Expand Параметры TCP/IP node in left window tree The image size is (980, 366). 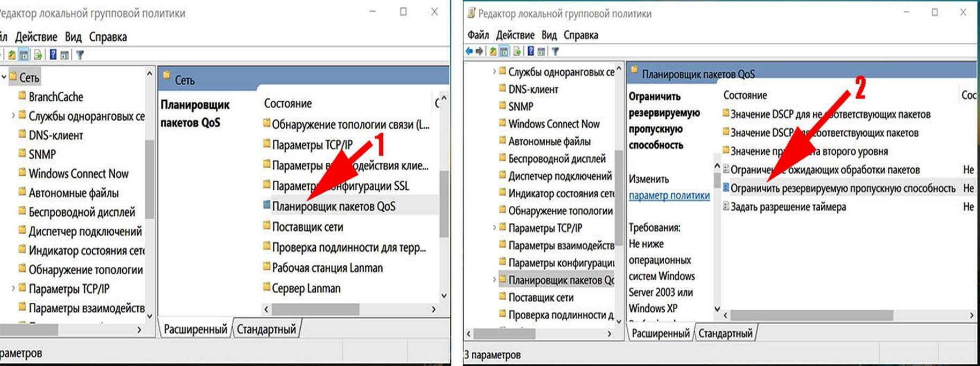coord(13,289)
